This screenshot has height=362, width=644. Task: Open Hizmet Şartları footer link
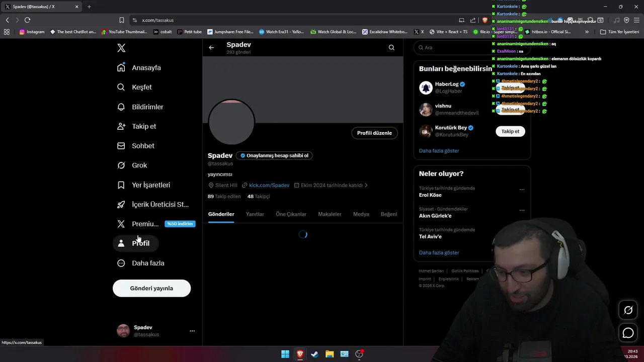431,271
